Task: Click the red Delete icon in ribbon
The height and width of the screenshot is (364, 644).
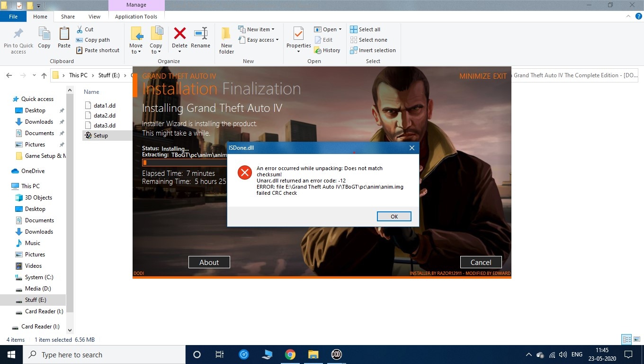Action: pyautogui.click(x=179, y=35)
